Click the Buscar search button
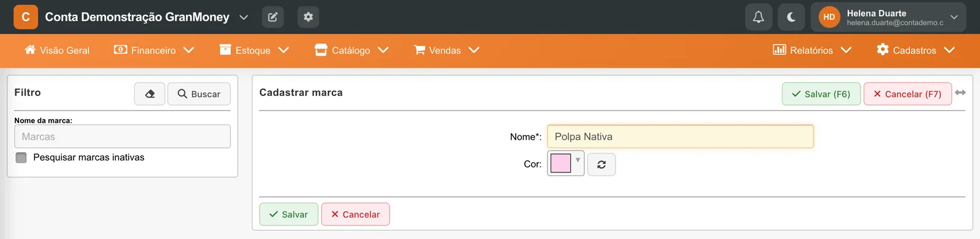Screen dimensions: 980x239 (x=199, y=94)
